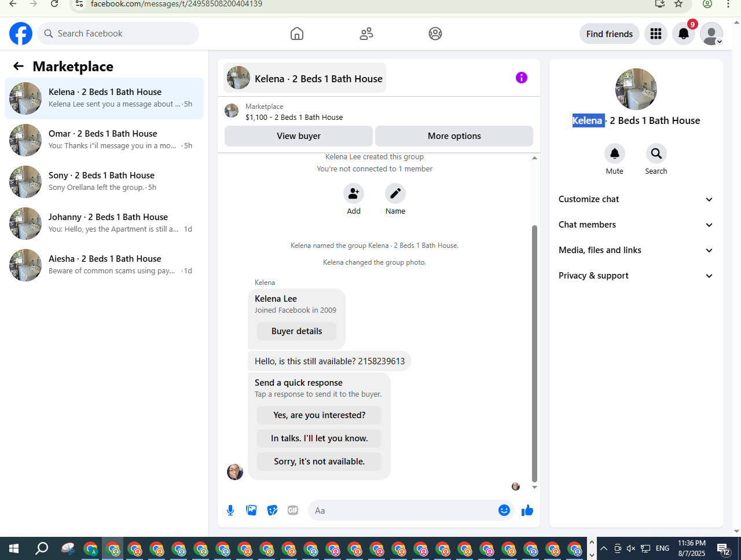This screenshot has height=560, width=741.
Task: Click the browser address bar URL
Action: pyautogui.click(x=177, y=4)
